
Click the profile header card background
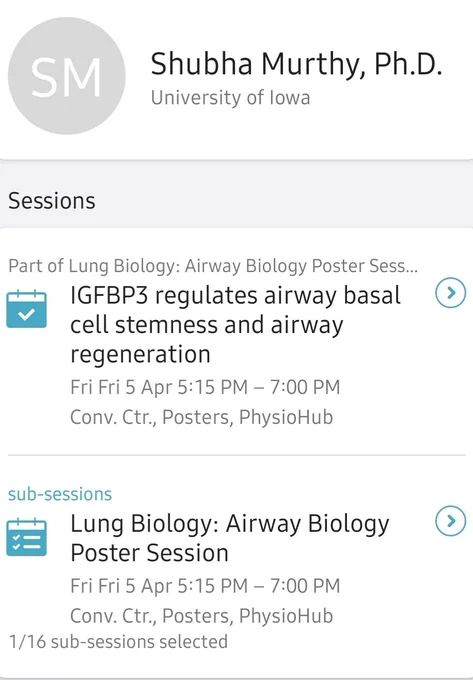[236, 79]
